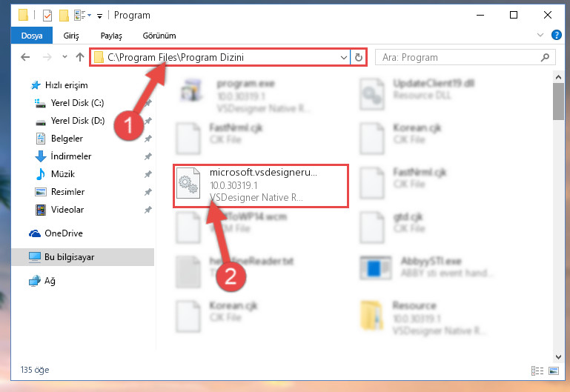The height and width of the screenshot is (392, 570).
Task: Click the Müzik note icon
Action: 40,174
